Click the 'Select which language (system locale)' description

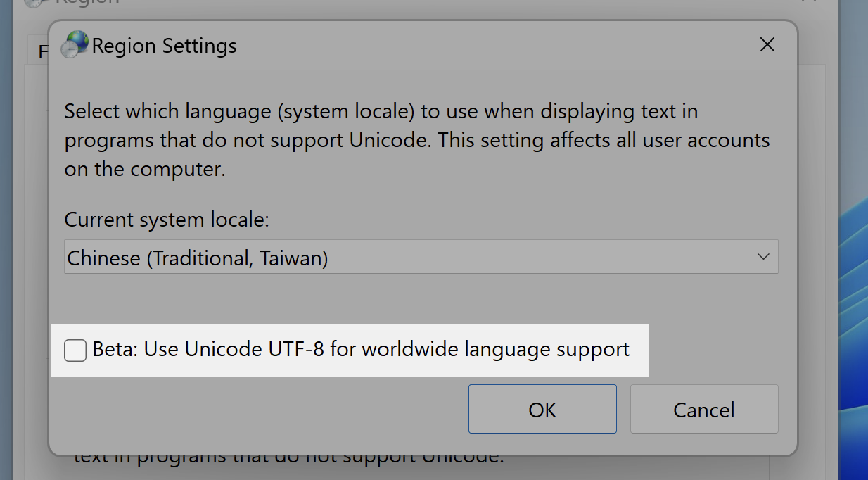(417, 140)
